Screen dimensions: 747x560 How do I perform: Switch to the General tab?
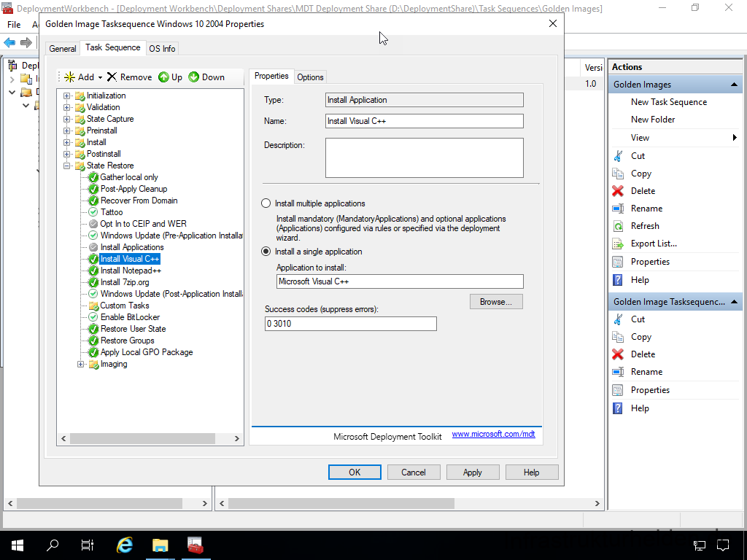pos(63,49)
